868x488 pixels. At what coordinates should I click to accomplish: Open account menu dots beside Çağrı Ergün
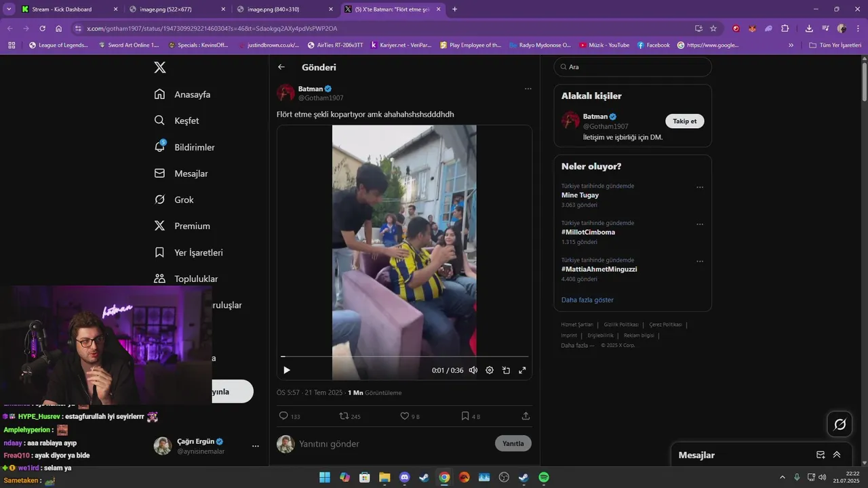coord(256,446)
